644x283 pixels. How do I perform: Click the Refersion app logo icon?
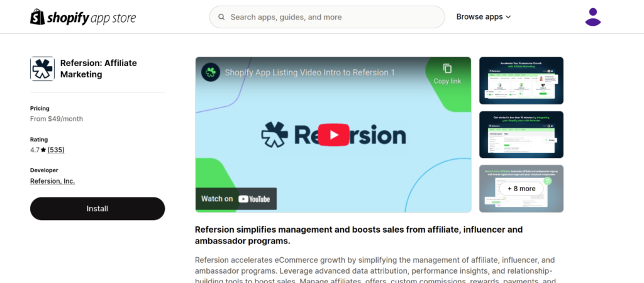(42, 69)
